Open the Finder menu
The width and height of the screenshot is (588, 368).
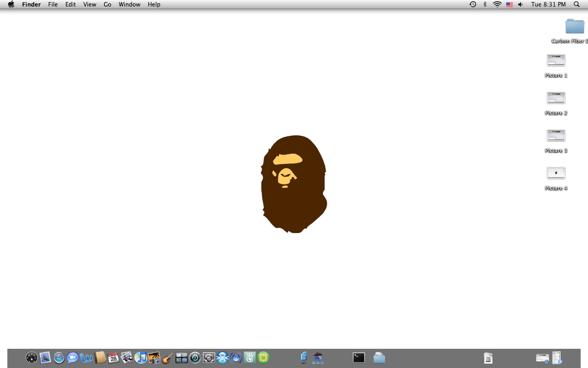(31, 4)
